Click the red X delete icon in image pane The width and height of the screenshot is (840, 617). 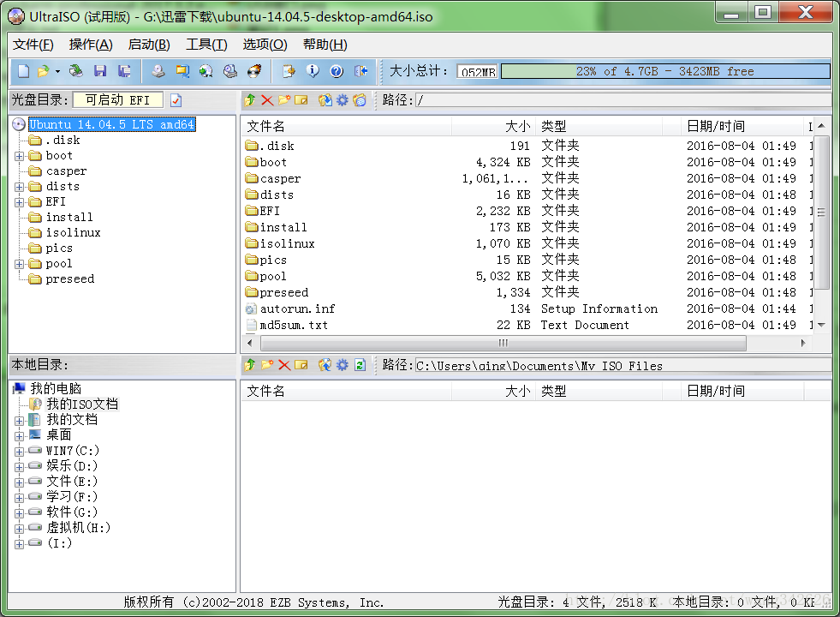click(267, 100)
